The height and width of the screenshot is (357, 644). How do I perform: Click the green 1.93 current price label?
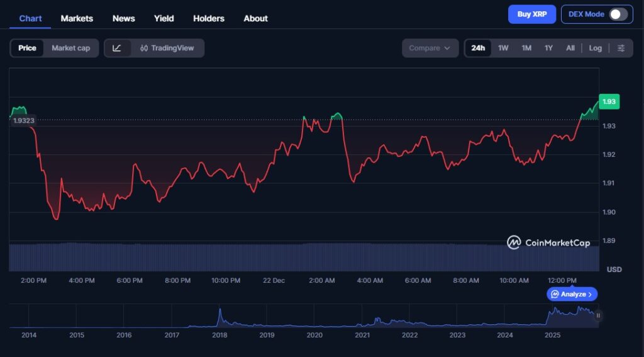(x=609, y=101)
